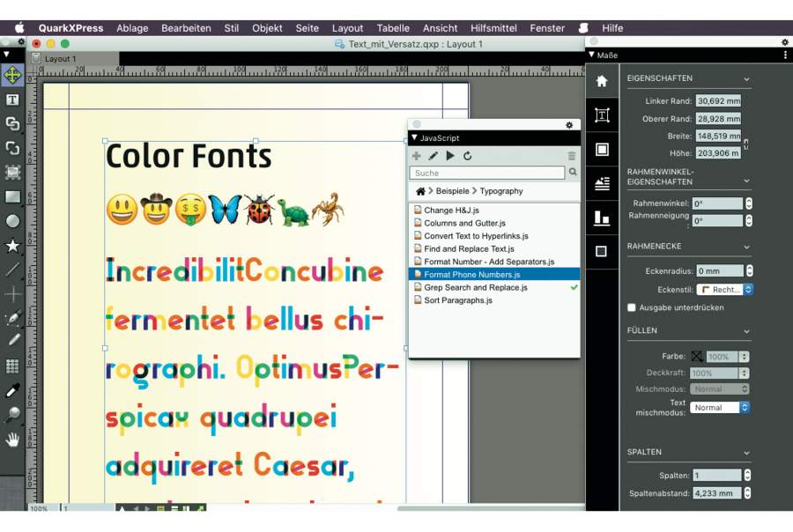Collapse the RAHMENWINKEL-EIGENSCHAFTEN section
Viewport: 793px width, 532px height.
[746, 181]
